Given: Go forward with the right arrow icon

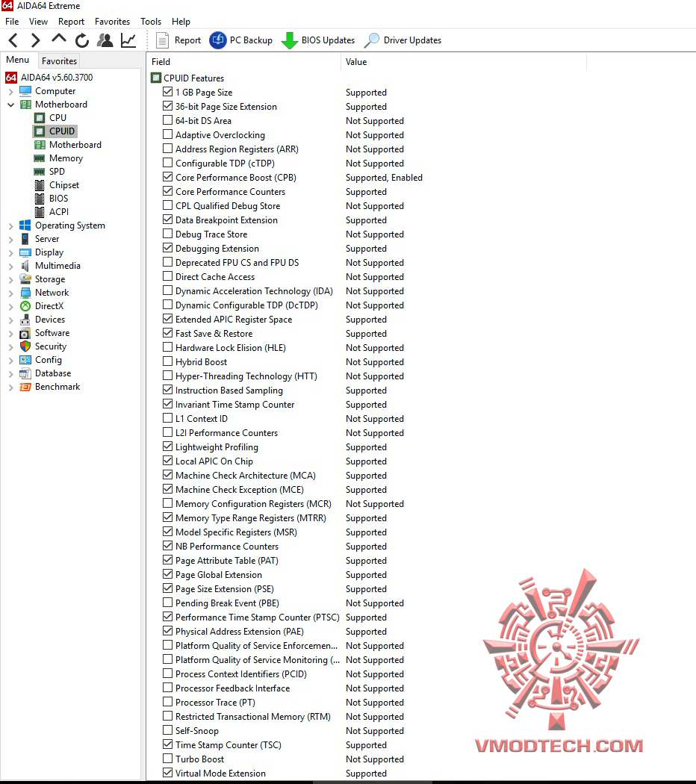Looking at the screenshot, I should click(36, 40).
